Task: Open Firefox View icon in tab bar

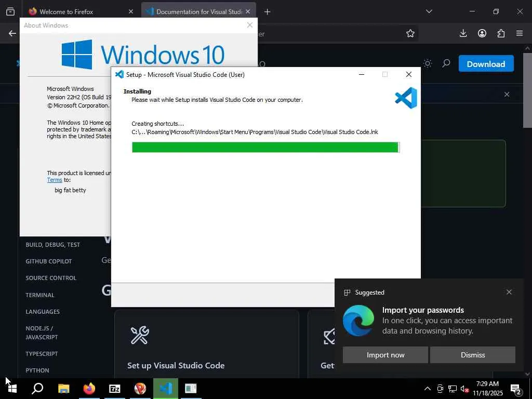Action: [10, 11]
